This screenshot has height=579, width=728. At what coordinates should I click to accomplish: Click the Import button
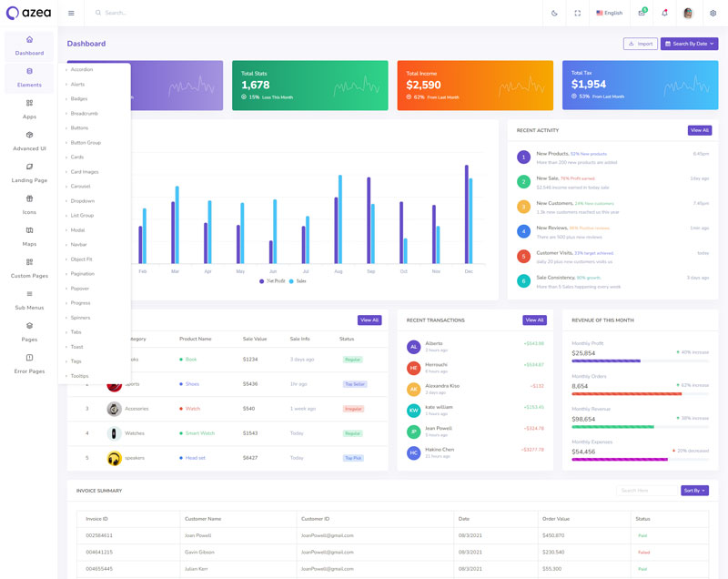point(641,44)
